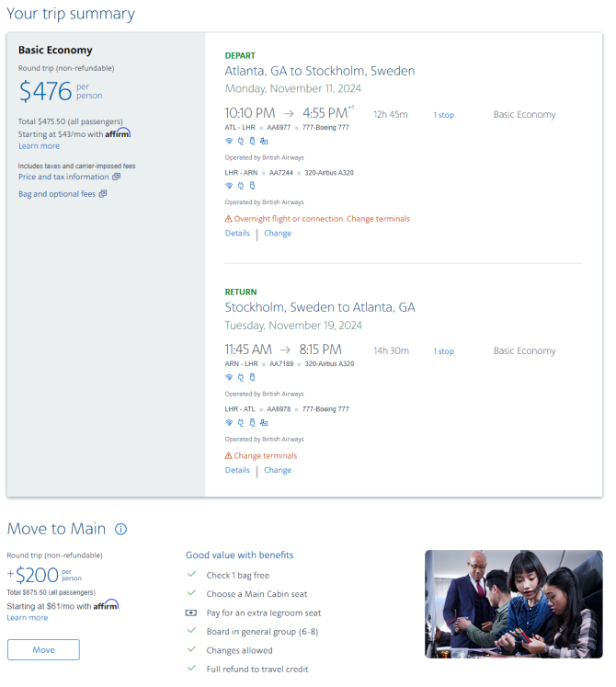
Task: Click the USB power icon on flight AA7244
Action: [252, 186]
